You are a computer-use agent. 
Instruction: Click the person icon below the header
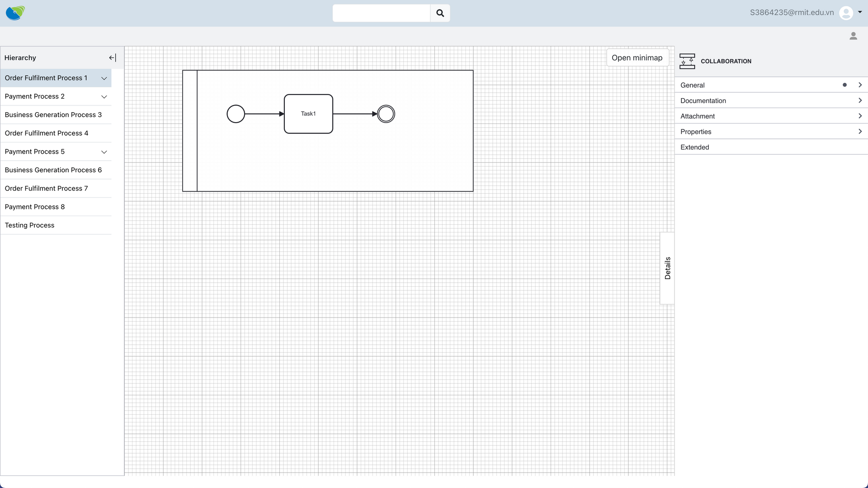(x=853, y=36)
